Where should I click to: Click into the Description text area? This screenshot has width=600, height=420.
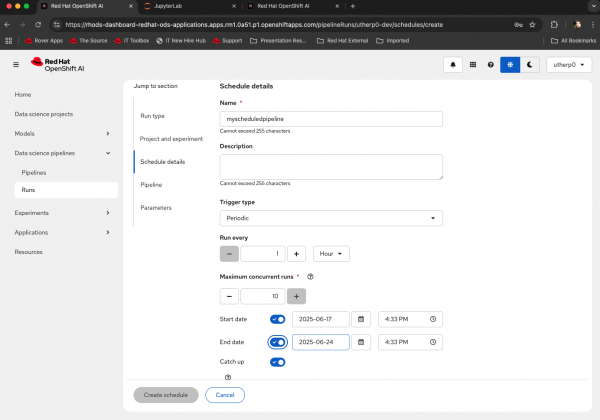click(x=330, y=166)
